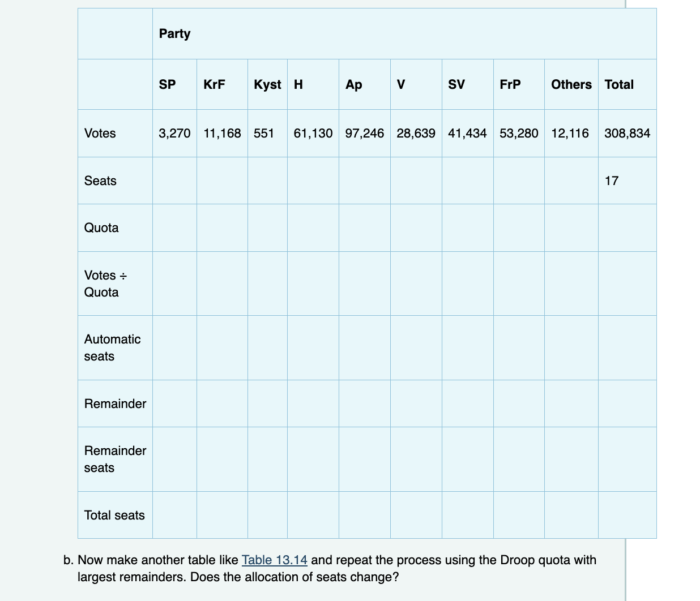Select the Votes ÷ Quota row label
The image size is (700, 601).
pos(104,284)
